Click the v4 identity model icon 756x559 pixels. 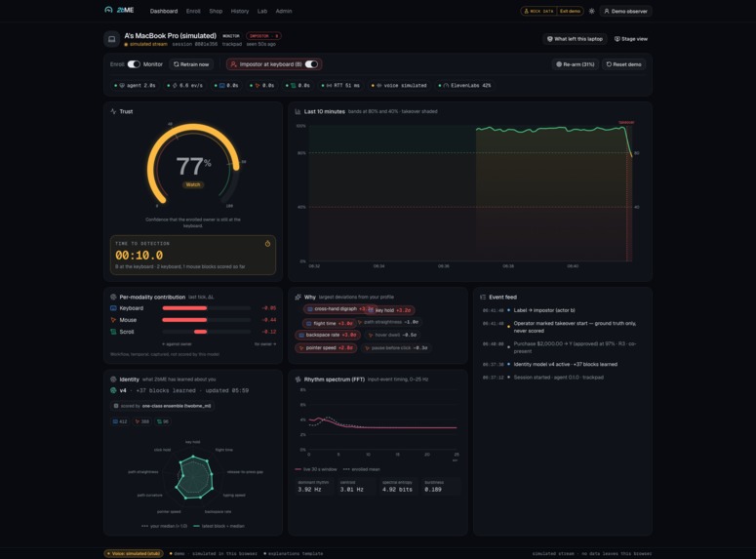click(113, 390)
